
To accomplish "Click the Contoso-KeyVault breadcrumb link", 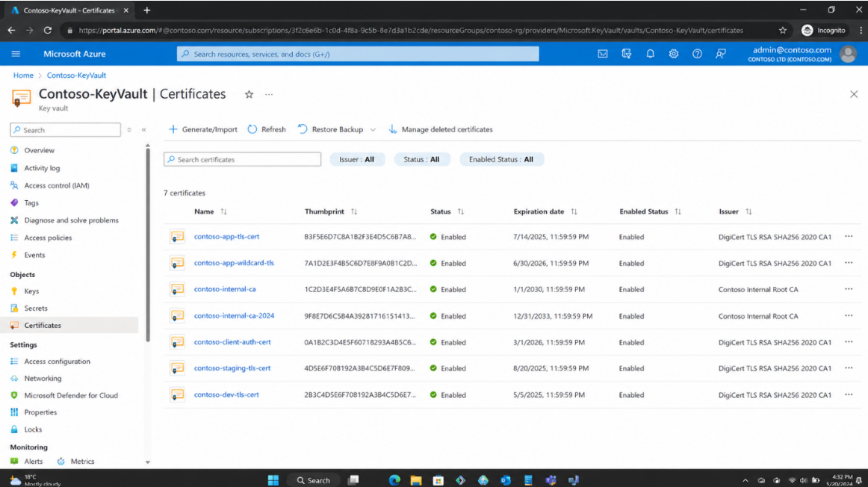I will point(76,75).
